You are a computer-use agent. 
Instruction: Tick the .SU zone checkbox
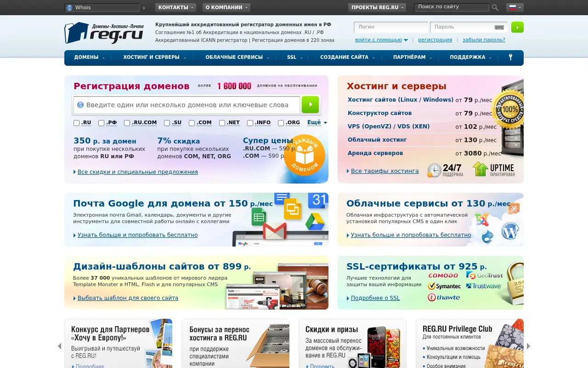167,123
